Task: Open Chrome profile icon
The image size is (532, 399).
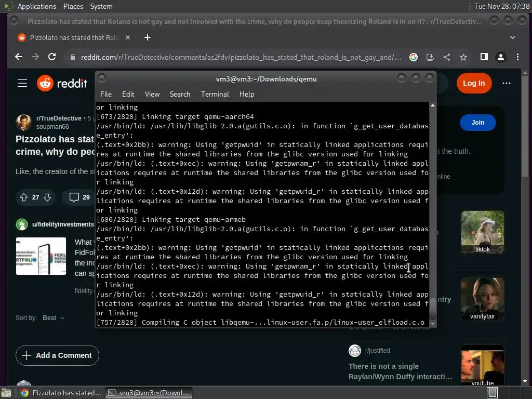Action: (501, 57)
